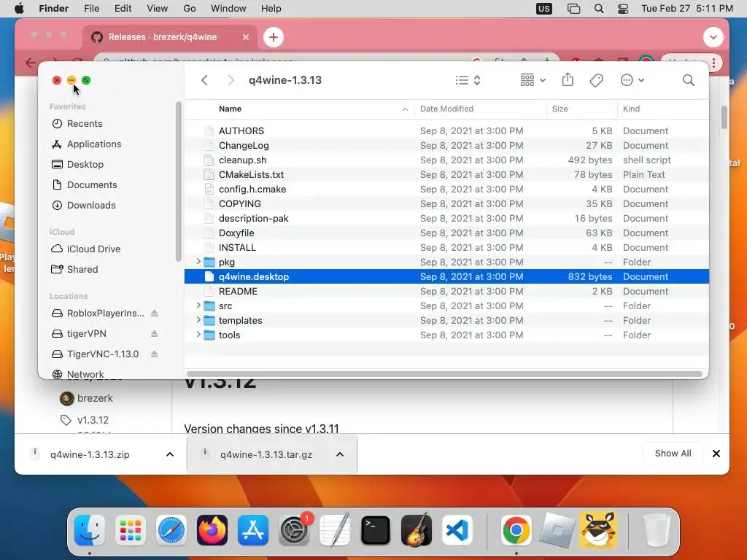Expand the pkg folder
Viewport: 747px width, 560px height.
point(198,262)
